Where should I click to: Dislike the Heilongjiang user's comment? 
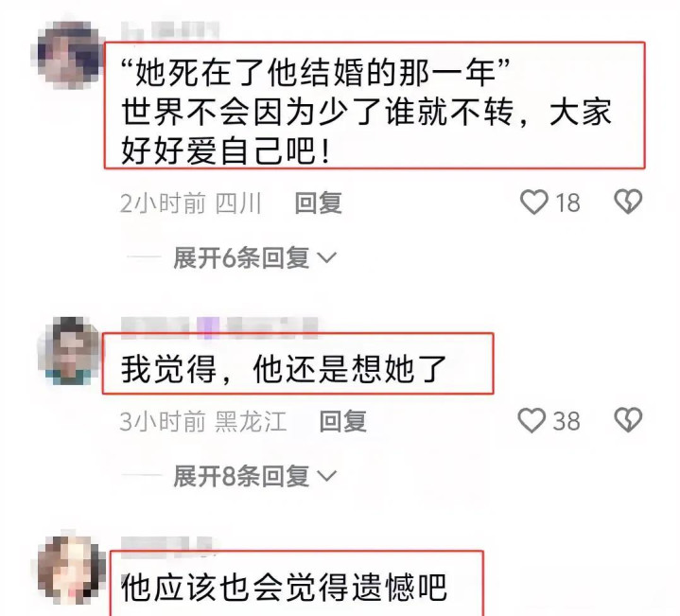[628, 420]
